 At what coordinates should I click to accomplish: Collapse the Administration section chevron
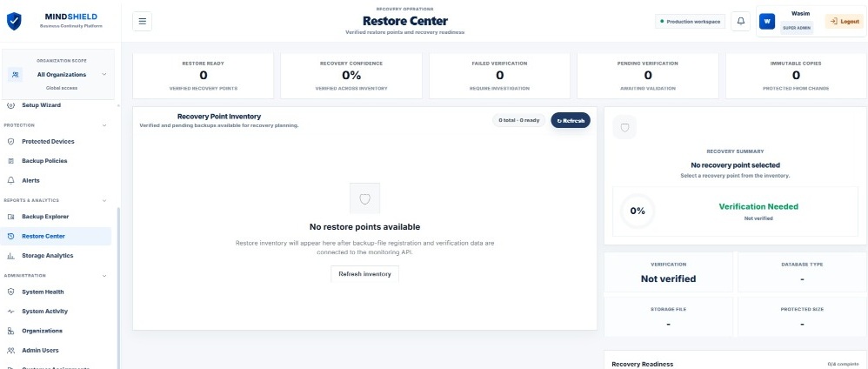point(104,275)
